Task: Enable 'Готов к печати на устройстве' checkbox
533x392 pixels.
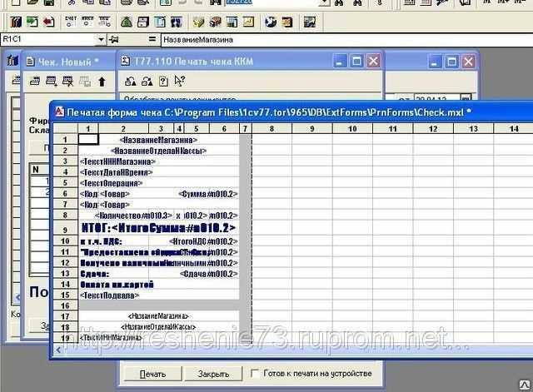Action: [257, 374]
